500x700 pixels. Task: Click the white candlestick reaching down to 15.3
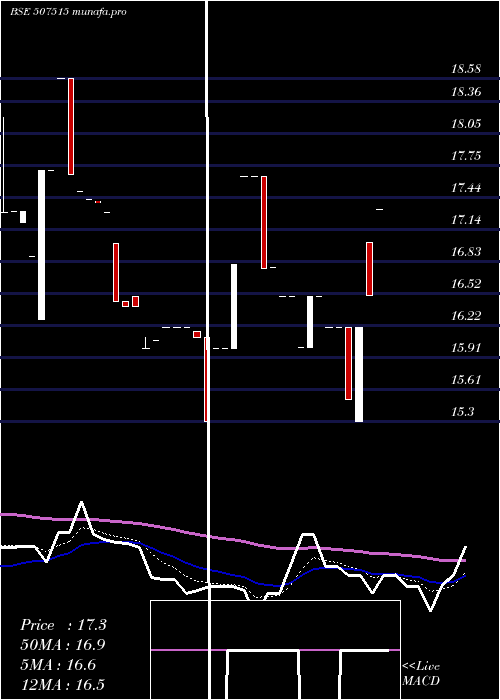(359, 375)
